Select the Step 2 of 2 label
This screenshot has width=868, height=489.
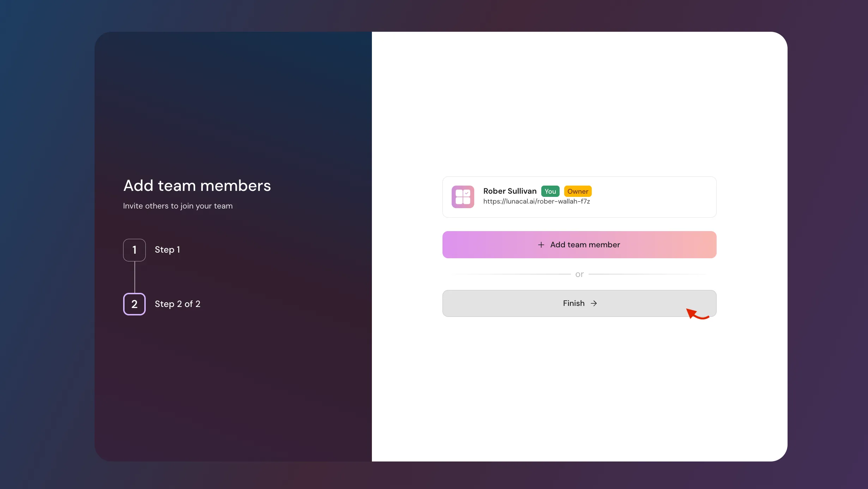click(177, 304)
